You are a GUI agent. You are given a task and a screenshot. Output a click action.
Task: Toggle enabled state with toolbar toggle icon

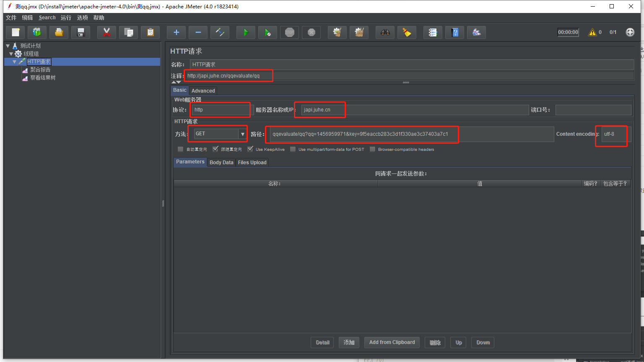click(220, 32)
